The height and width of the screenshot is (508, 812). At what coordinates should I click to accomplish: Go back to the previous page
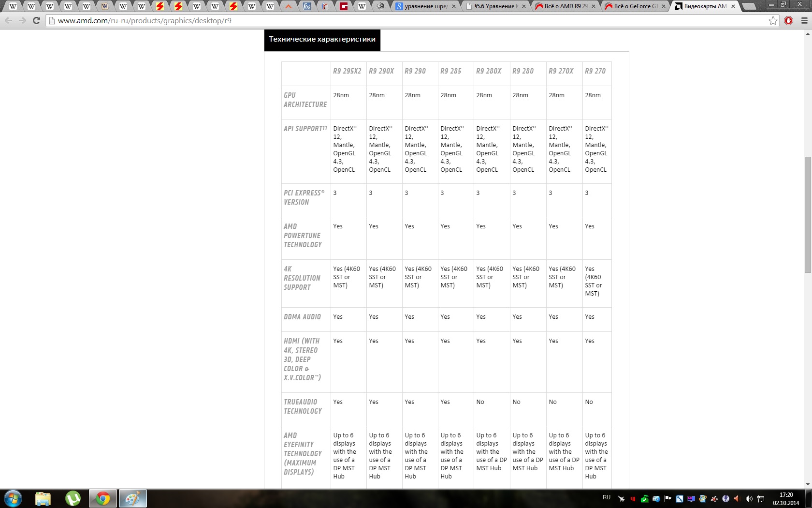8,21
